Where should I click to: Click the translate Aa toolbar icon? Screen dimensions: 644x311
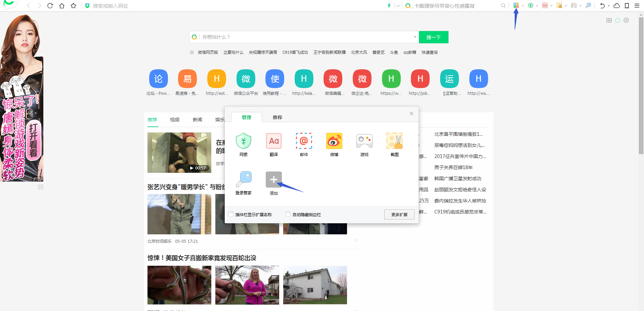(x=545, y=5)
